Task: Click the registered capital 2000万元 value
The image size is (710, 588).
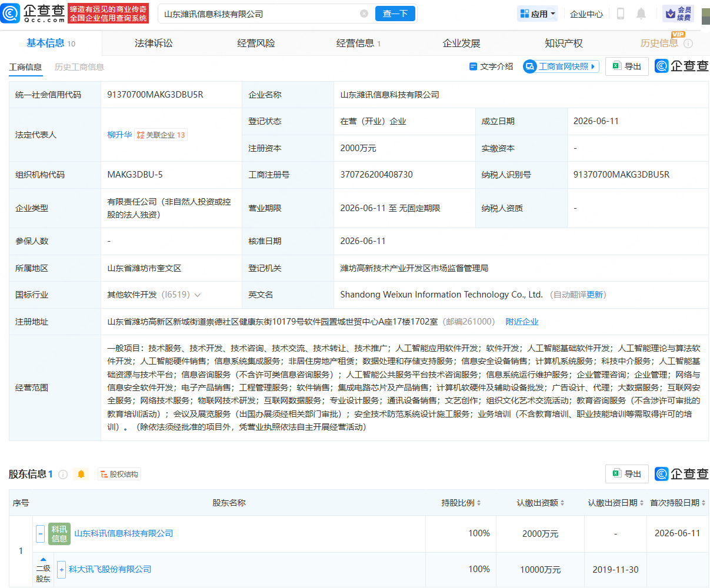Action: coord(358,148)
